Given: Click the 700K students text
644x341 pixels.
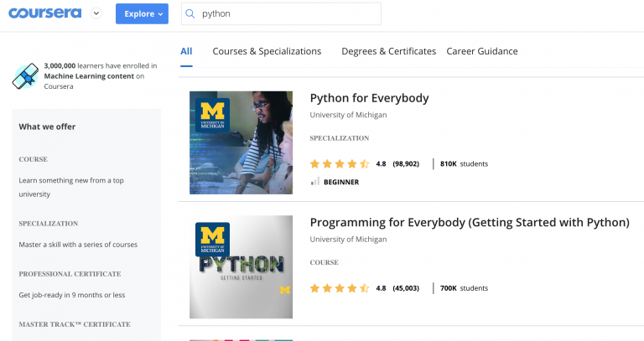Looking at the screenshot, I should (x=464, y=288).
